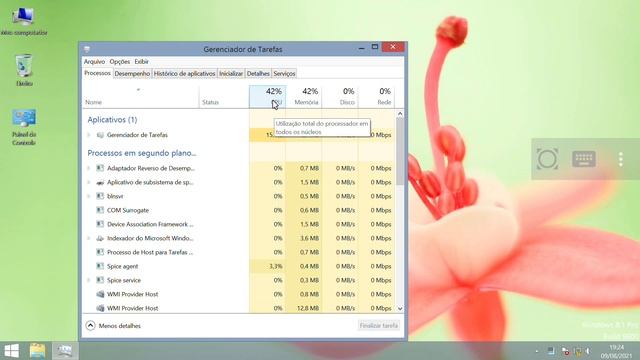Sort by the CPU column header
The height and width of the screenshot is (360, 640).
pos(267,97)
